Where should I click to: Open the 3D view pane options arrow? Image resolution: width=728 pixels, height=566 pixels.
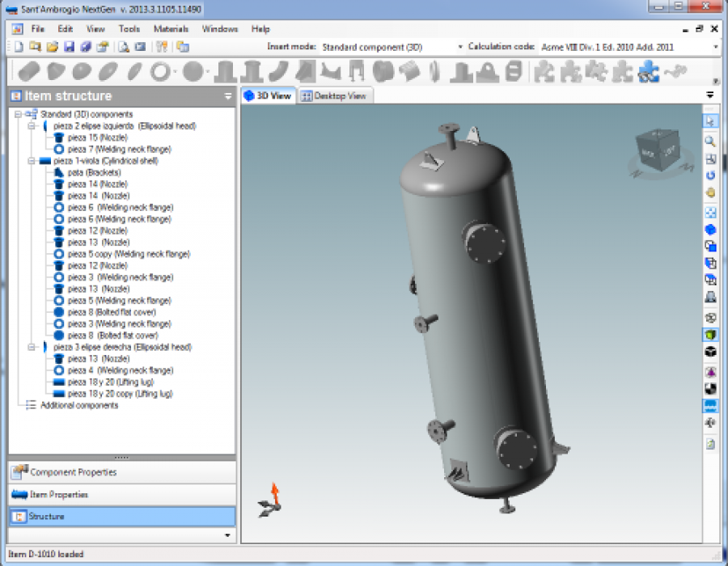[x=710, y=95]
